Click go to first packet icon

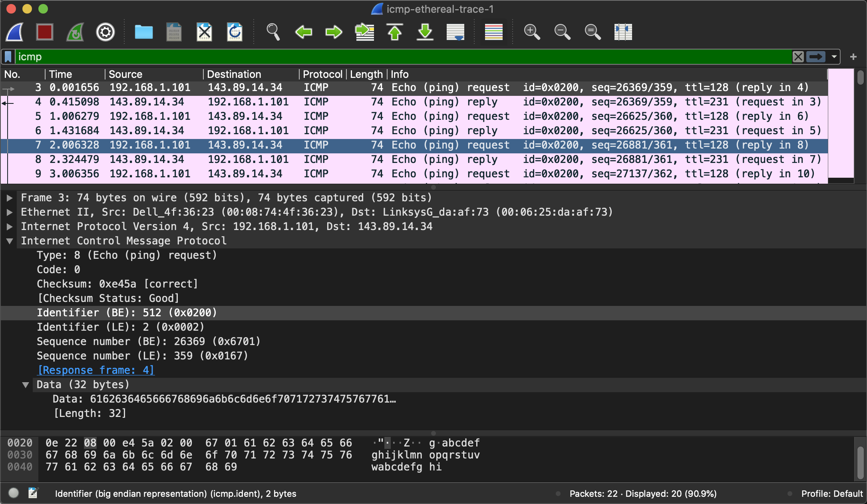pos(395,32)
